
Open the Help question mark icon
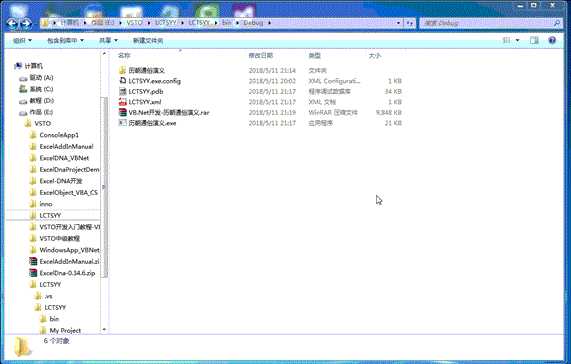(x=552, y=40)
